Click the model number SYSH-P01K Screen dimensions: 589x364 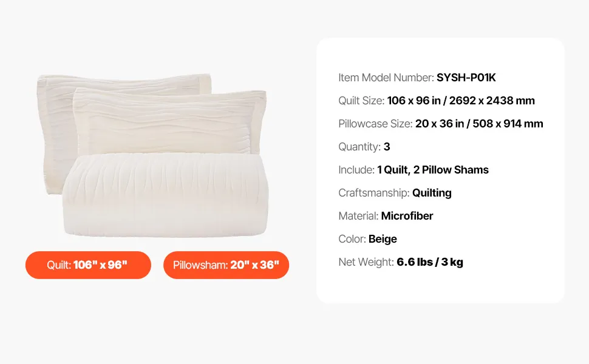click(466, 78)
